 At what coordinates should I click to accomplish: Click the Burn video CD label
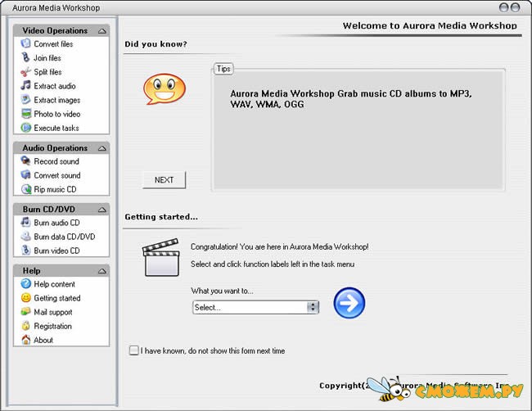point(56,251)
